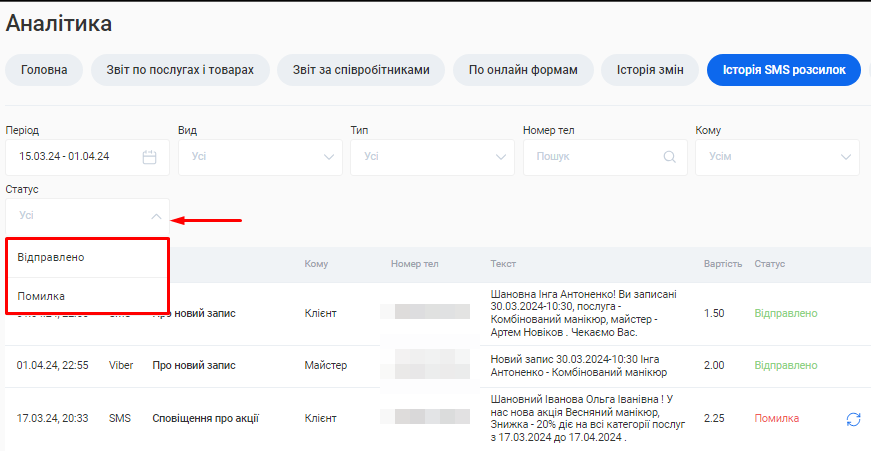The width and height of the screenshot is (871, 451).
Task: Open the Кому filter dropdown
Action: click(776, 157)
